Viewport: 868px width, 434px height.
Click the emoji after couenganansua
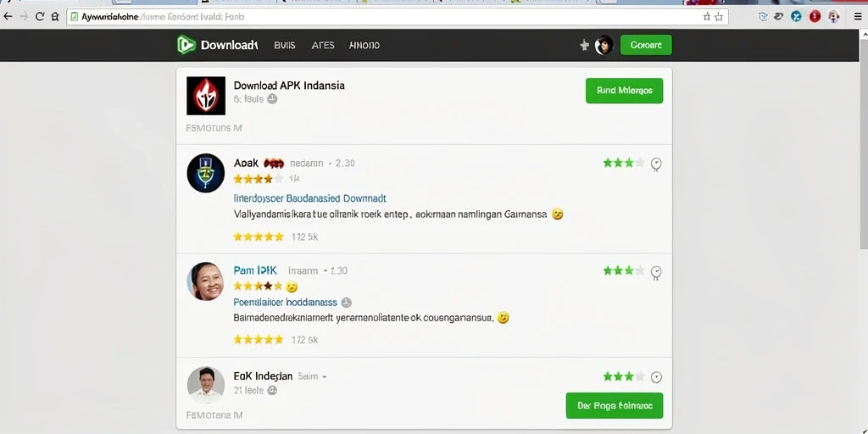tap(503, 318)
